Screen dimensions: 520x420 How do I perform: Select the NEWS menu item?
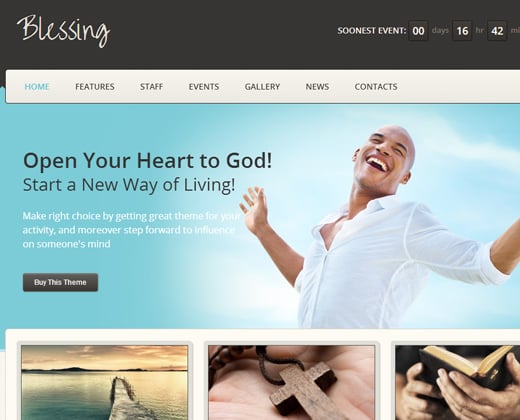click(317, 87)
